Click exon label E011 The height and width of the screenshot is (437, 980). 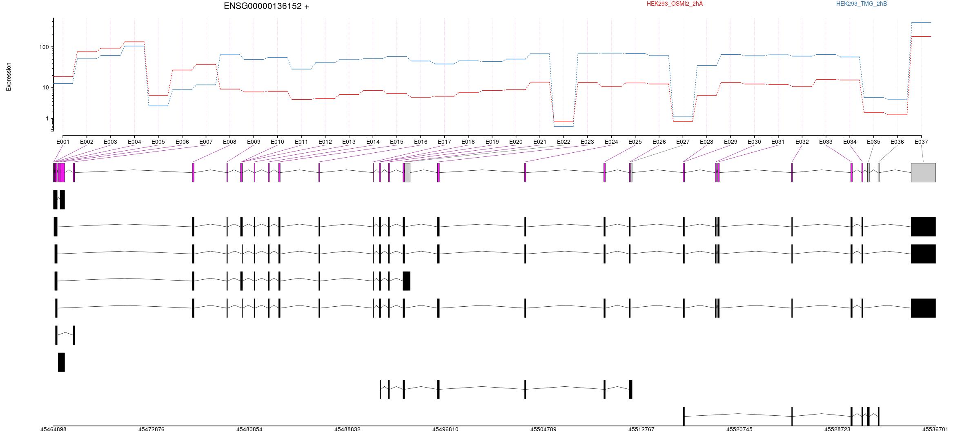tap(301, 142)
